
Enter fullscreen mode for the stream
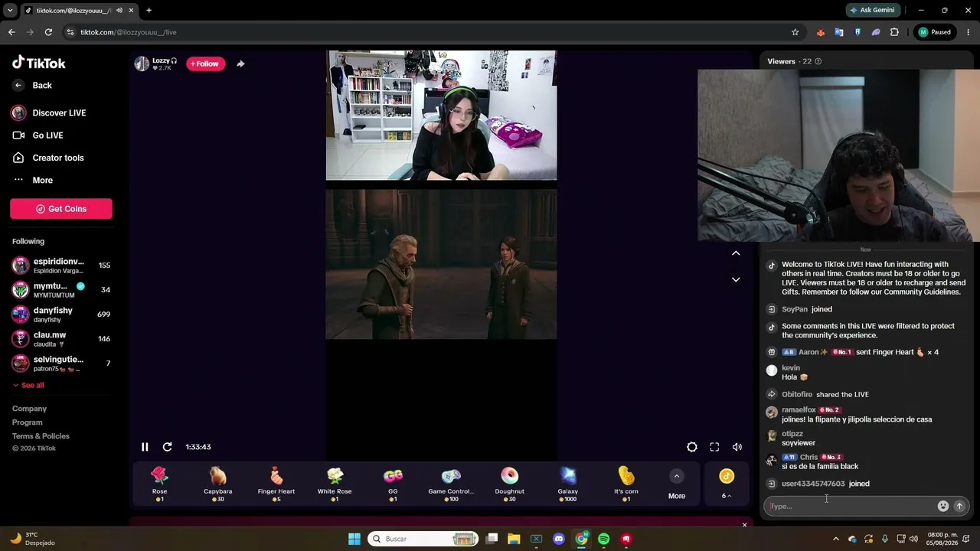point(714,447)
